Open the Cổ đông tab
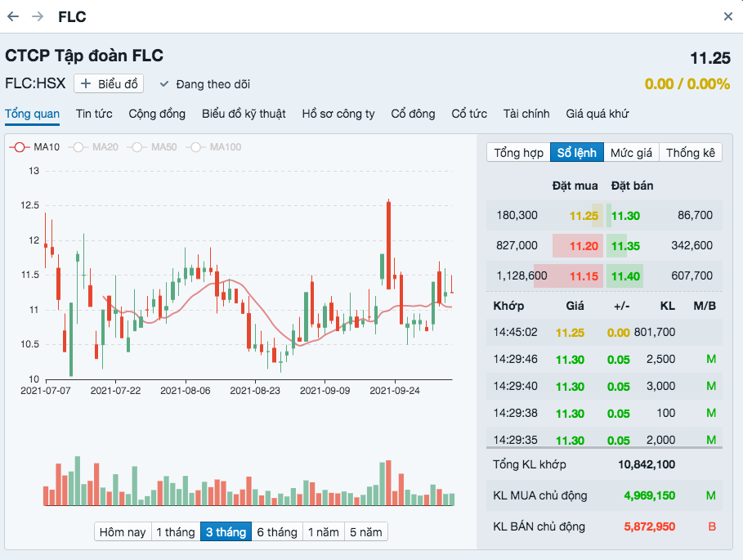This screenshot has height=560, width=743. coord(413,114)
